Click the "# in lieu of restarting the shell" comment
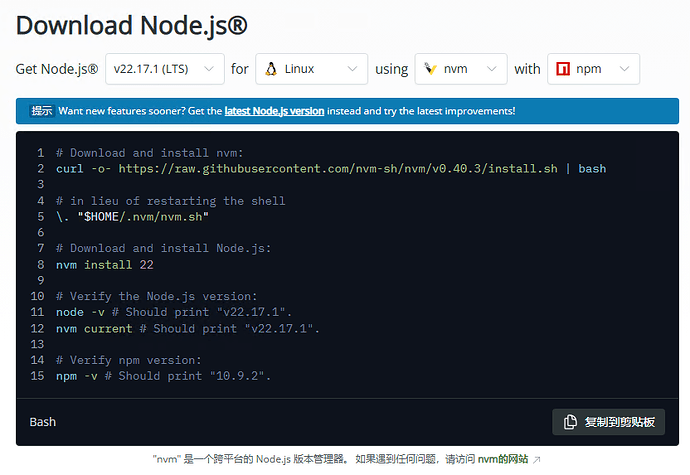Image resolution: width=690 pixels, height=475 pixels. (170, 201)
